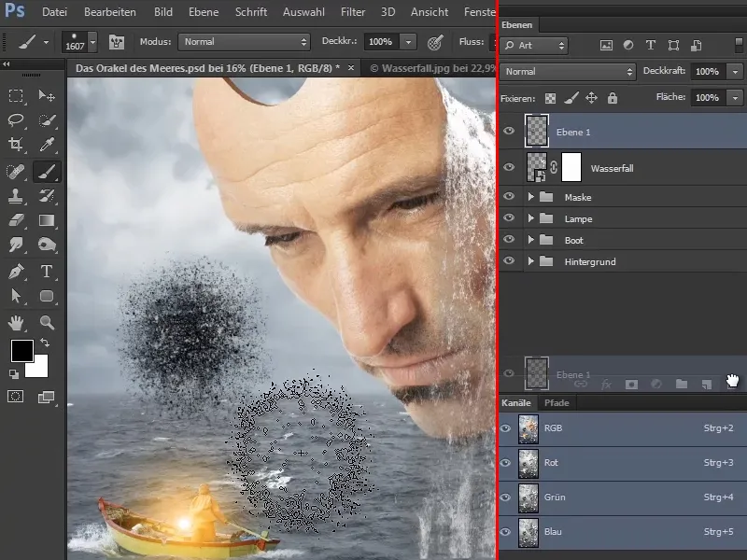Toggle Quick Mask mode
This screenshot has width=747, height=560.
[16, 396]
